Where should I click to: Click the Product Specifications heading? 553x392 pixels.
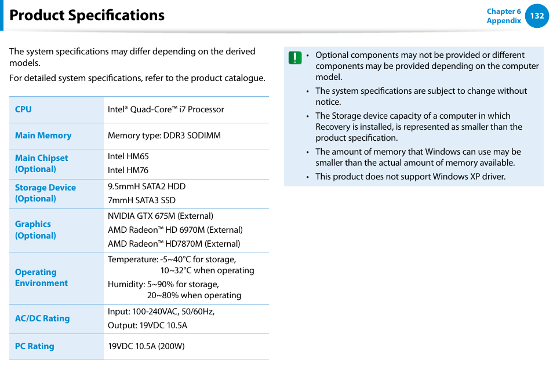87,15
